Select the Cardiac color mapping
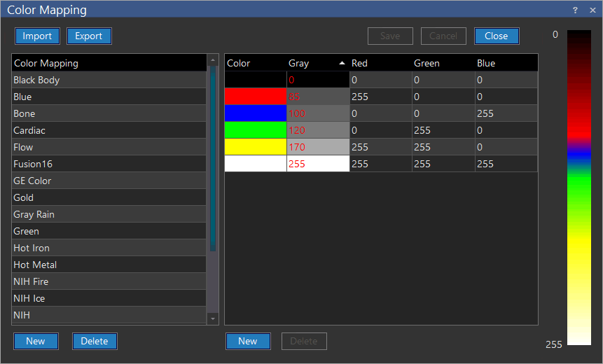Image resolution: width=603 pixels, height=364 pixels. coord(109,130)
